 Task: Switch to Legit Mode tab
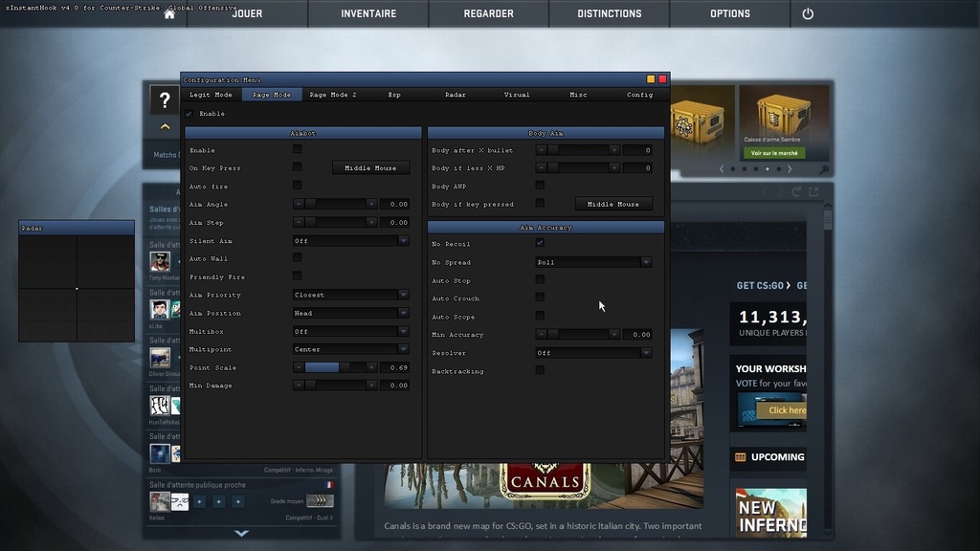pos(211,95)
